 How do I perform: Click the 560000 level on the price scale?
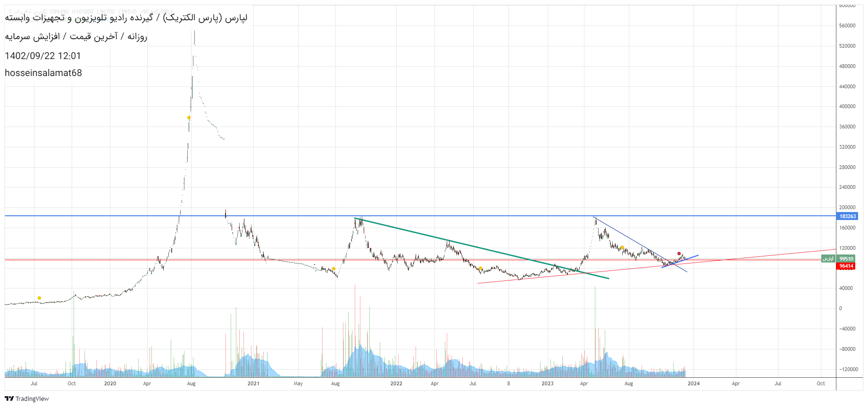pyautogui.click(x=847, y=25)
